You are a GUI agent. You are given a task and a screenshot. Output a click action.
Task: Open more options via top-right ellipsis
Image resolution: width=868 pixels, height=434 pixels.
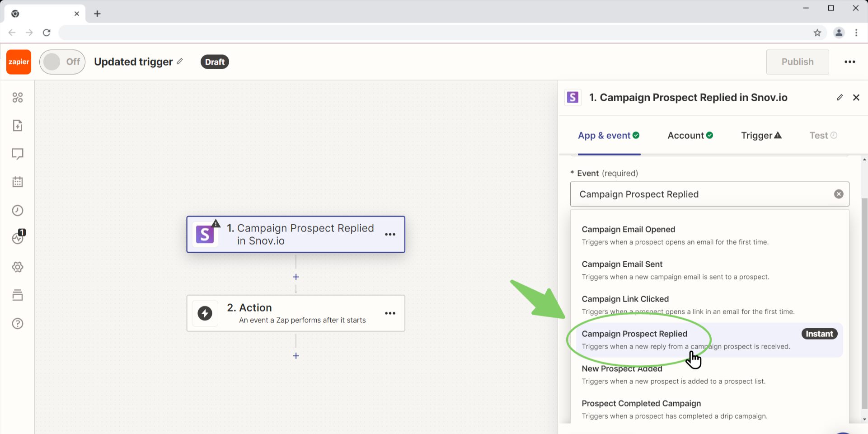click(x=850, y=61)
